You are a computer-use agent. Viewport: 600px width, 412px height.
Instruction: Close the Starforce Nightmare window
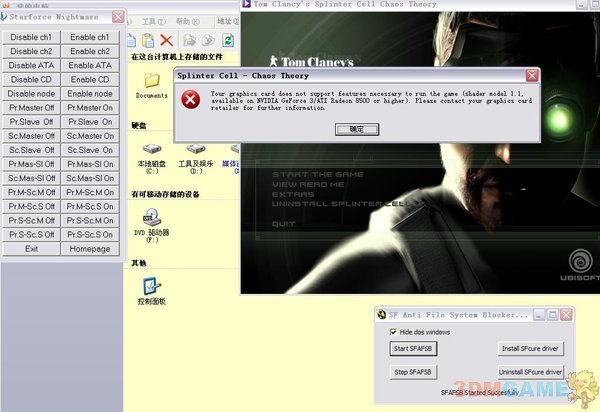tap(119, 18)
